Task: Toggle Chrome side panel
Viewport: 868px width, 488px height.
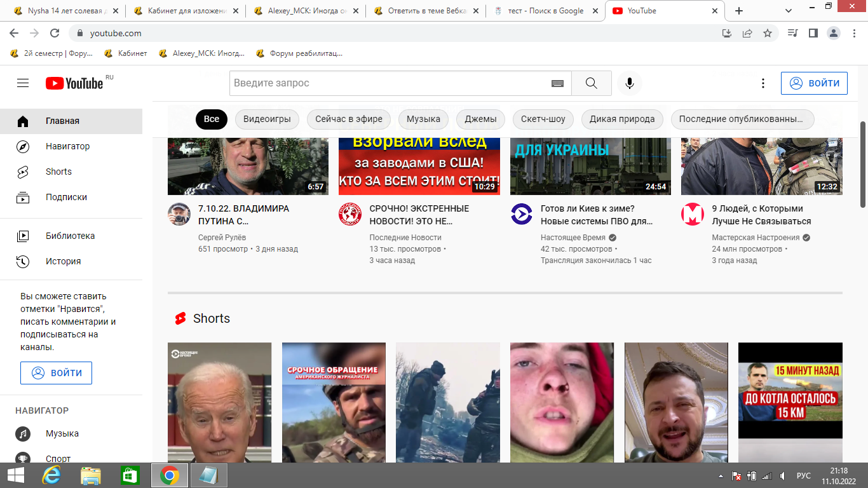Action: (813, 34)
